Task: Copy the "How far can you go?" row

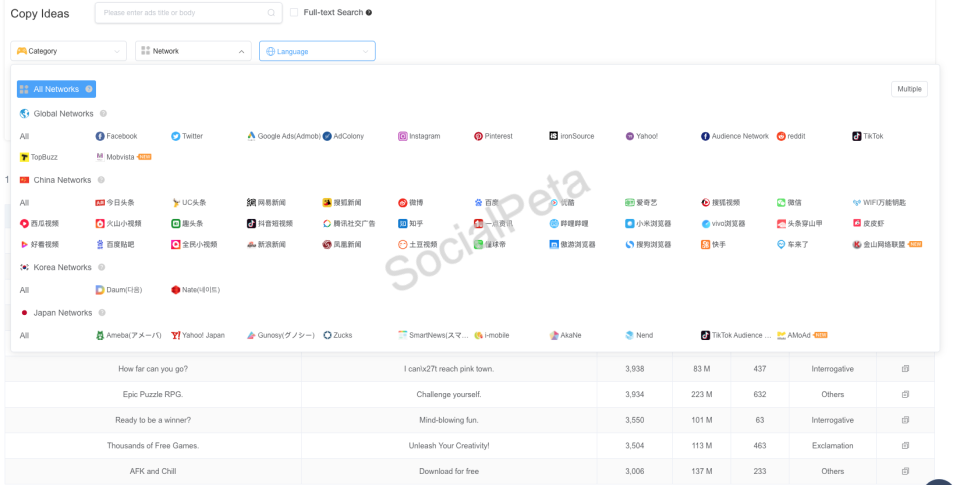Action: [x=905, y=369]
